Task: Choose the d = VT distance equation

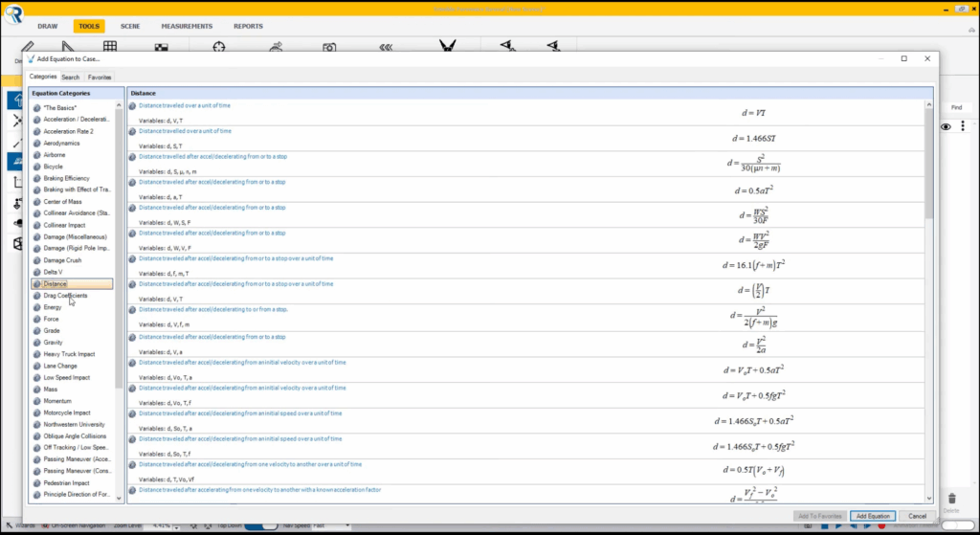Action: point(752,112)
